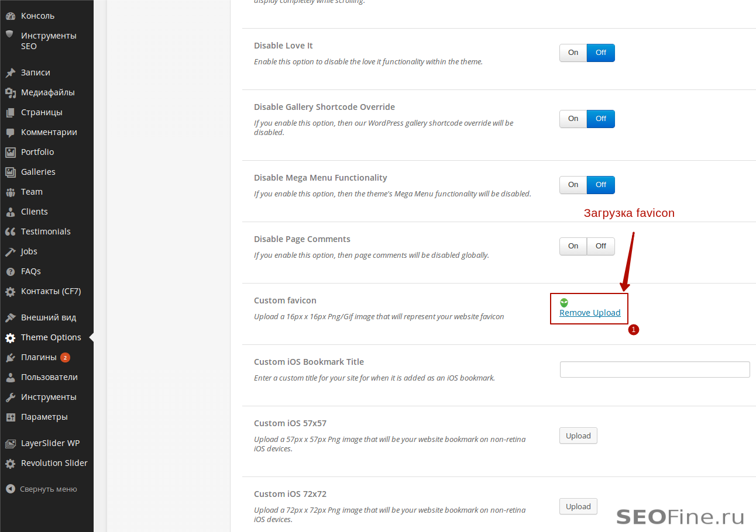Click the Jobs hammer icon
This screenshot has height=532, width=756.
tap(11, 251)
